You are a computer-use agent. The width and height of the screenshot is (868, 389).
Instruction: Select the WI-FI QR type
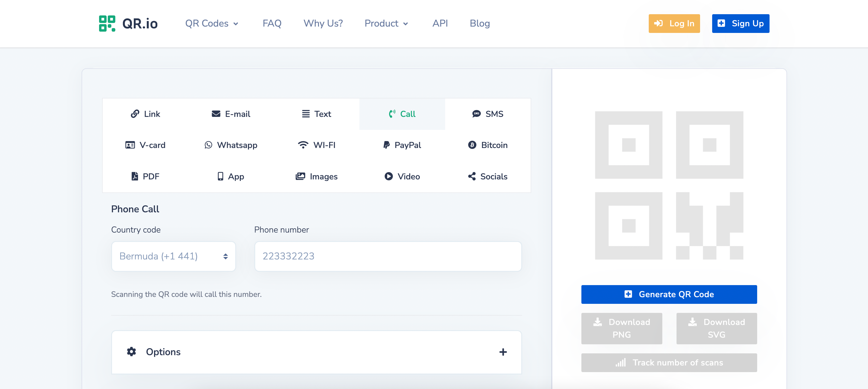[x=317, y=145]
